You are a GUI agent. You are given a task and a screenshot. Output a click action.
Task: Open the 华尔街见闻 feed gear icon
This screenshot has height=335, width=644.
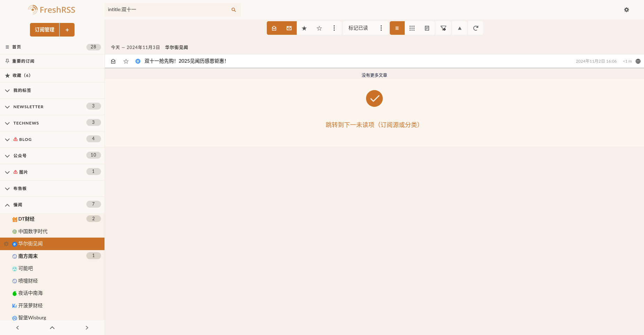(x=6, y=244)
